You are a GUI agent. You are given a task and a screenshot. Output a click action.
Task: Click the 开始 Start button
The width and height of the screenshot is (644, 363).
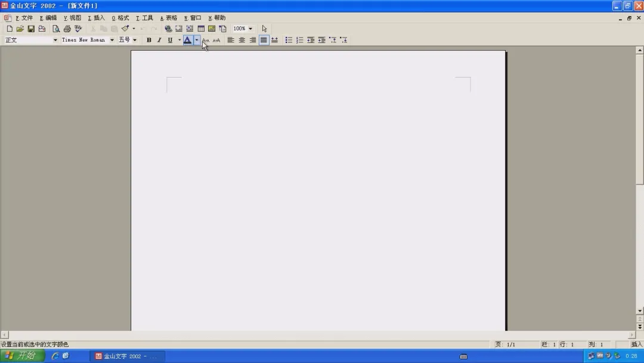coord(23,356)
